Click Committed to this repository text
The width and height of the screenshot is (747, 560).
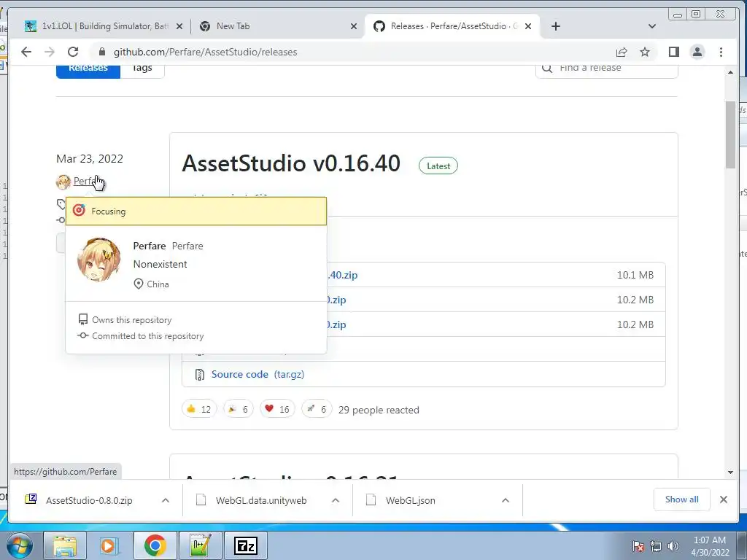[x=147, y=335]
